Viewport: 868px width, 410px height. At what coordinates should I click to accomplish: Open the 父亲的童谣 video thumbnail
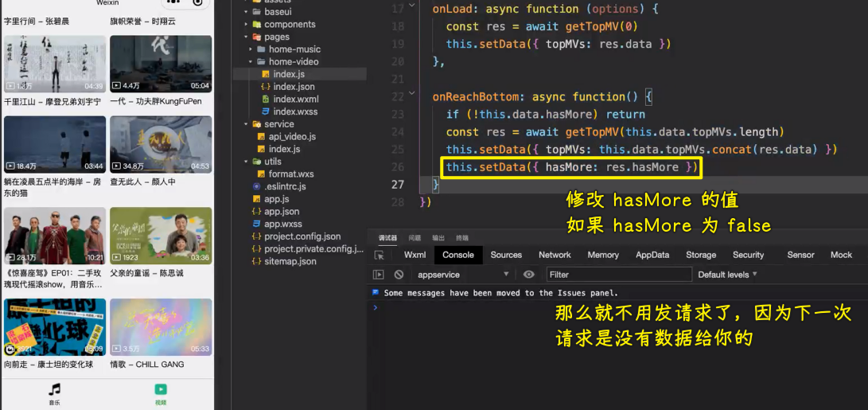(161, 236)
